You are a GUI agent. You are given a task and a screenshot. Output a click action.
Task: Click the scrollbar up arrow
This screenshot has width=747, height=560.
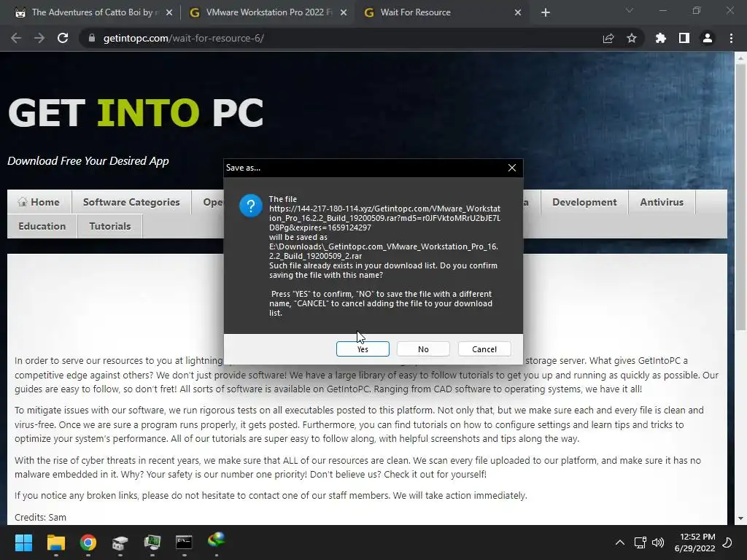click(x=740, y=58)
